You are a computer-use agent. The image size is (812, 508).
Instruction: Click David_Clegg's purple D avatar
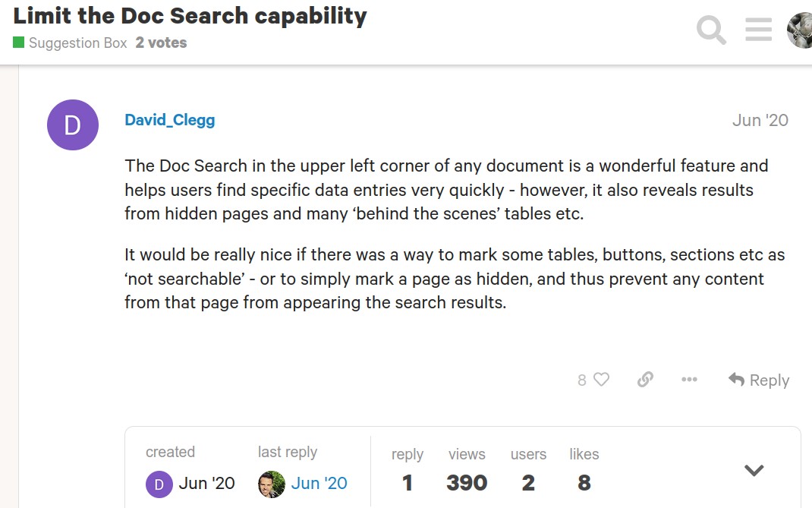(73, 125)
